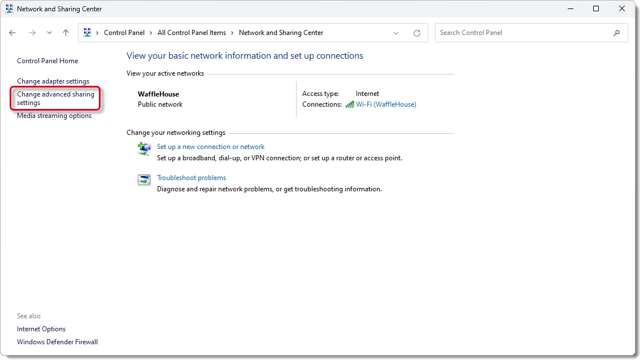
Task: Navigate to Control Panel via the breadcrumb
Action: (x=125, y=33)
